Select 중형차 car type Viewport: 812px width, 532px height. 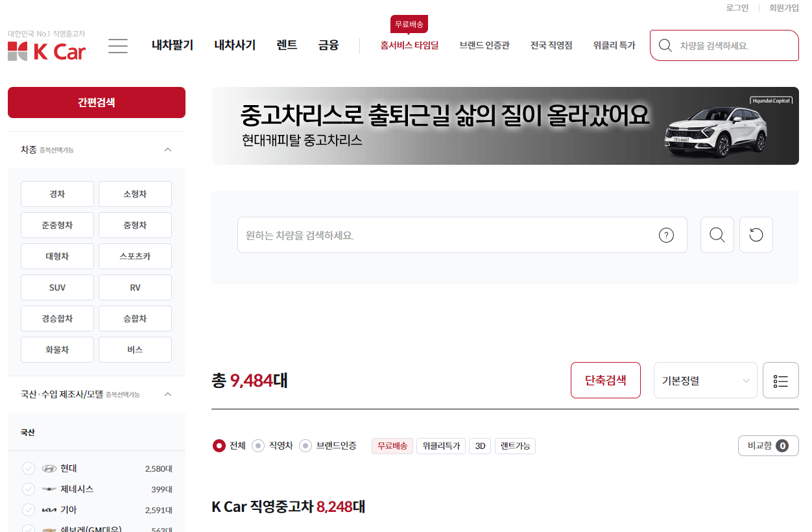(x=135, y=225)
